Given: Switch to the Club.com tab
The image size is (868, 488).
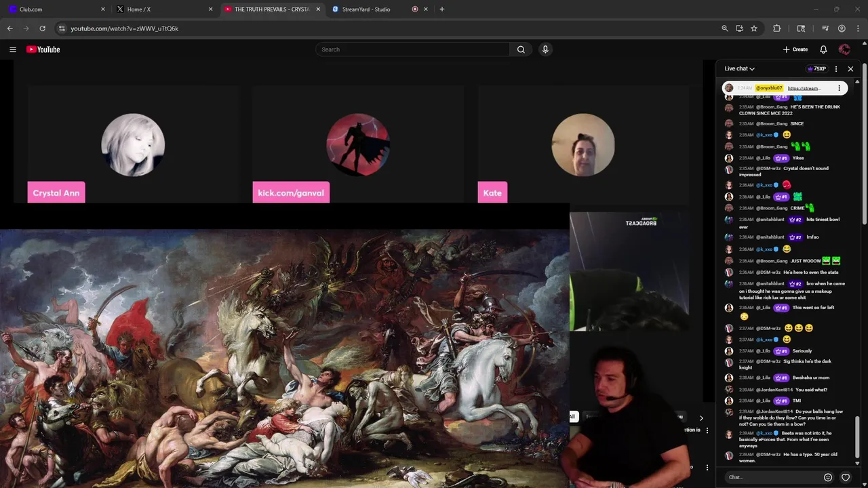Looking at the screenshot, I should 57,9.
